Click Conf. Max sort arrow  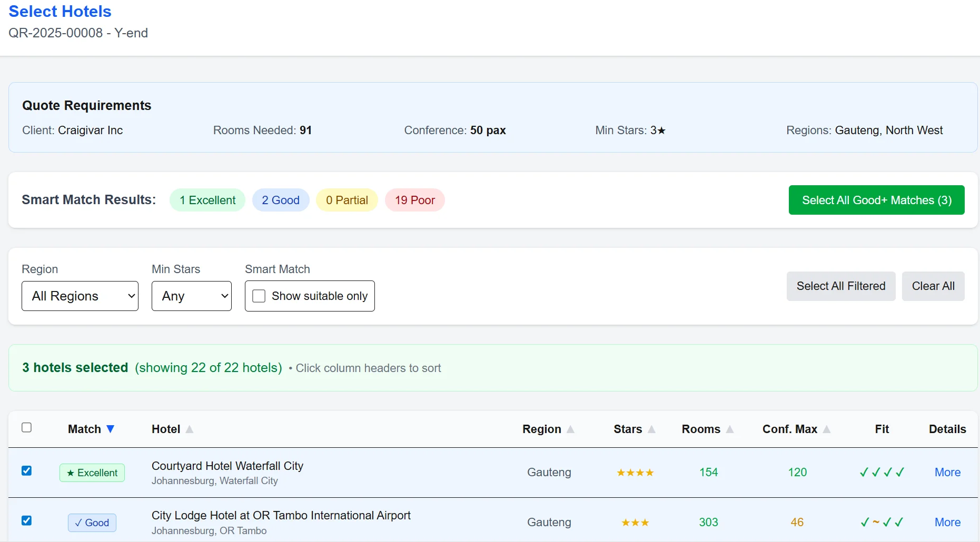(827, 429)
